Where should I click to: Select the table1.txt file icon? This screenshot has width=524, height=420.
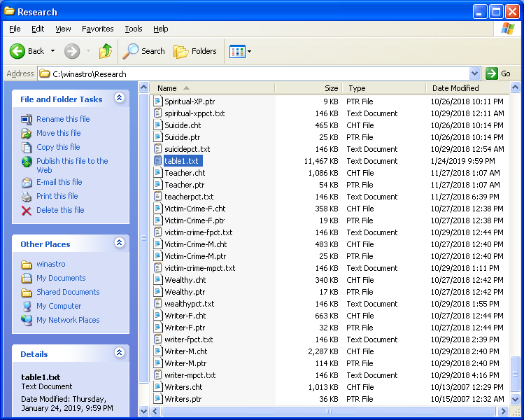click(x=157, y=161)
